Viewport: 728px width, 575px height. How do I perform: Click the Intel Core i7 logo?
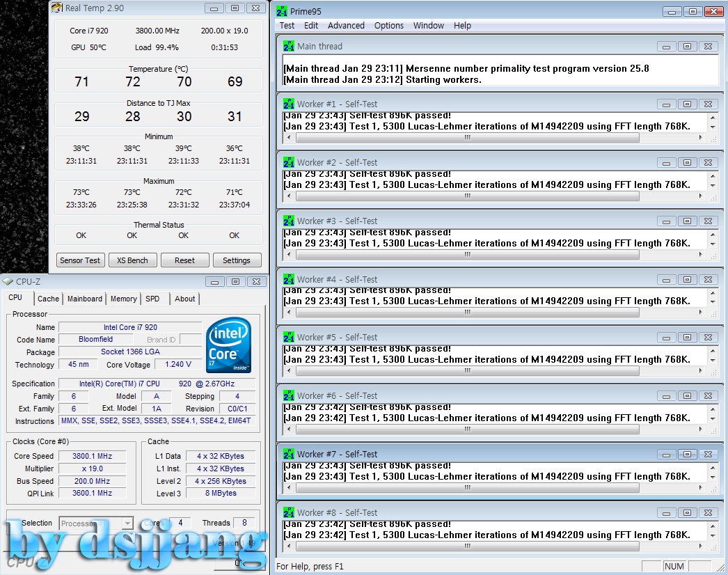tap(229, 345)
